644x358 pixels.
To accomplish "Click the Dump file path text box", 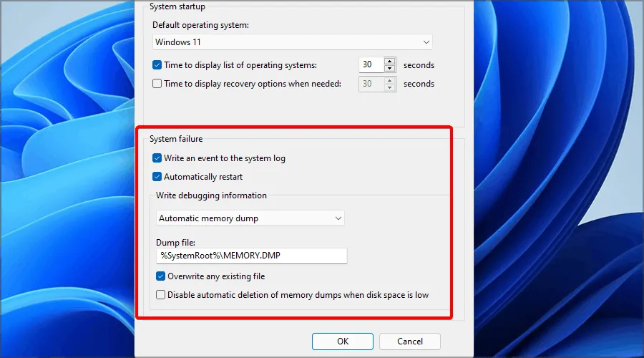I will click(x=251, y=256).
